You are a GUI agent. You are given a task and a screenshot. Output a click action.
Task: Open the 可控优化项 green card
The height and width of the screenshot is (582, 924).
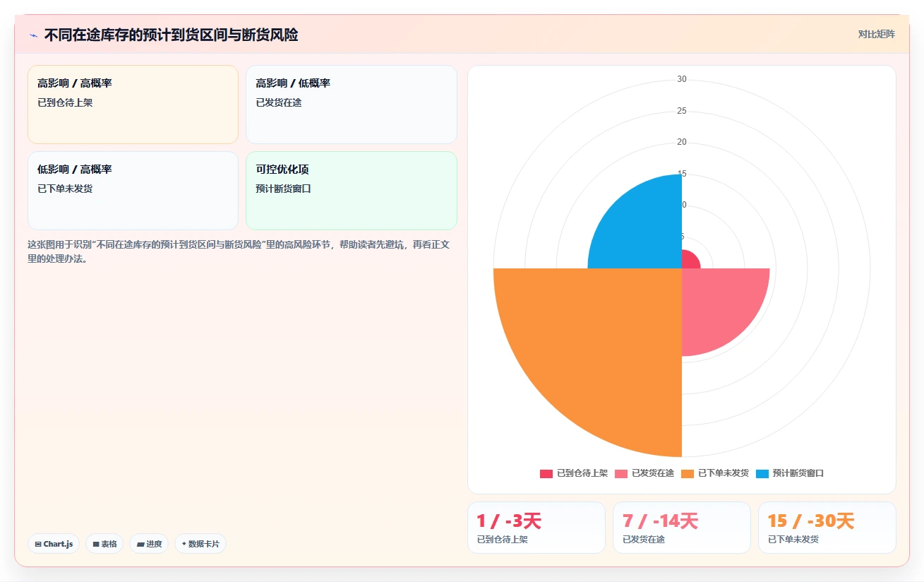(351, 191)
